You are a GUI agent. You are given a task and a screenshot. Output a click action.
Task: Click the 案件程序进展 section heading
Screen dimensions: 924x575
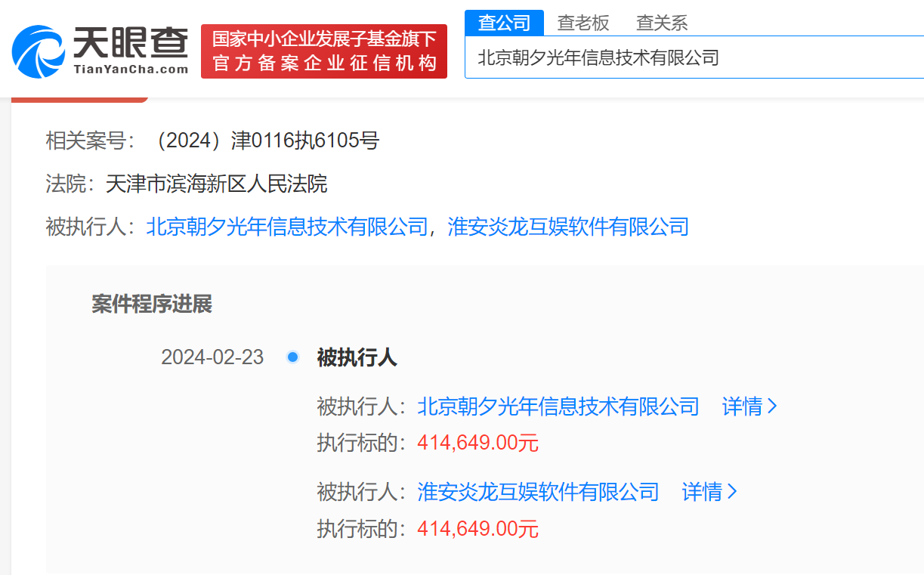pos(152,305)
